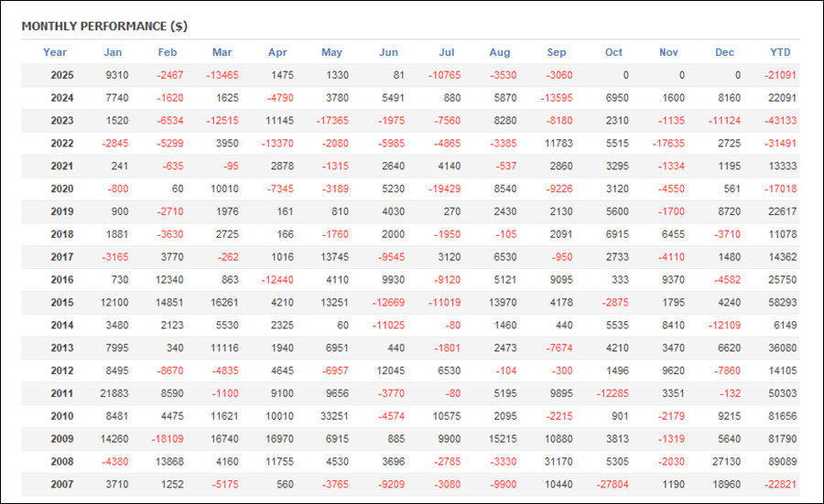Click the 2015 YTD value 58293
Screen dimensions: 824x504
tap(781, 303)
